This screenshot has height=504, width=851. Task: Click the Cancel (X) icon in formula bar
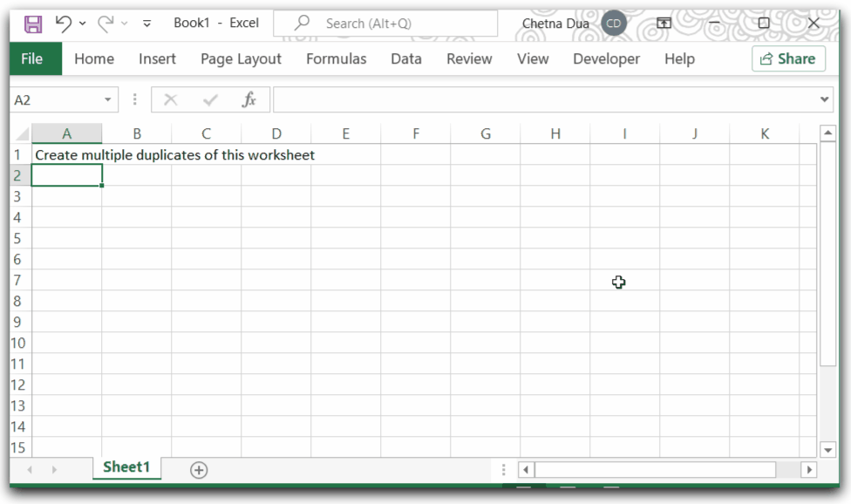coord(171,99)
